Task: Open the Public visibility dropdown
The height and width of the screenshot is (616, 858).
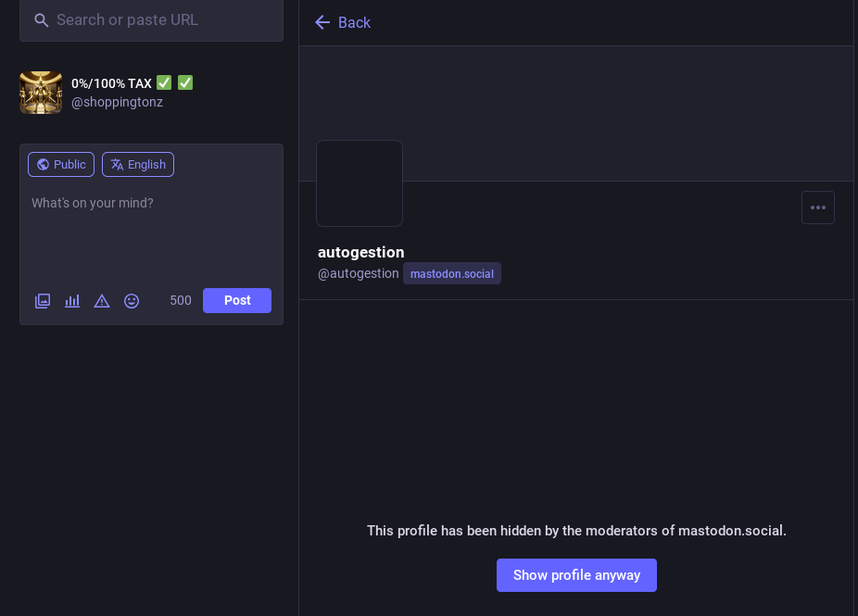Action: coord(61,165)
